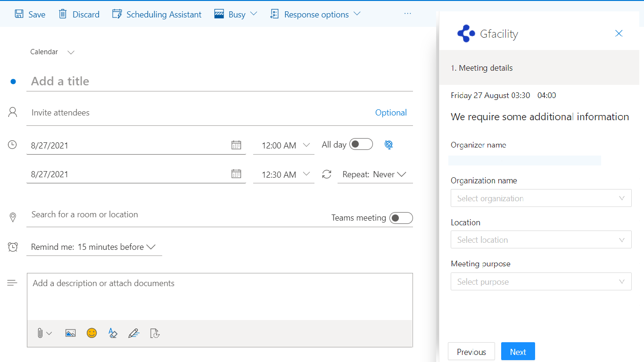The height and width of the screenshot is (362, 644).
Task: Click the repeat recurrence icon
Action: pos(327,174)
